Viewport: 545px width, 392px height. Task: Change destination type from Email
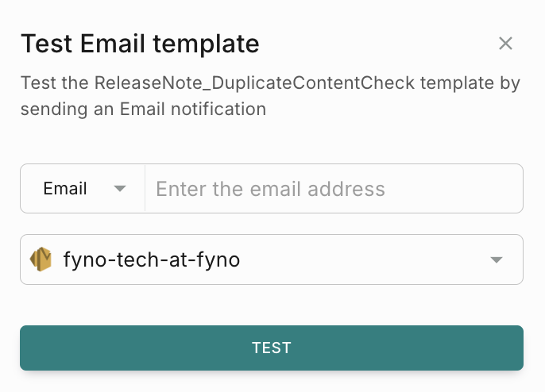click(83, 189)
